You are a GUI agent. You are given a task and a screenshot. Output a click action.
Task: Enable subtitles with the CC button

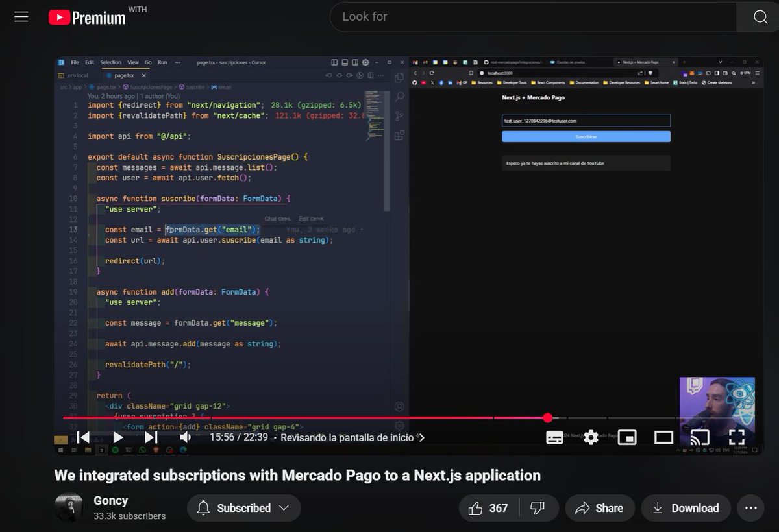pyautogui.click(x=554, y=437)
